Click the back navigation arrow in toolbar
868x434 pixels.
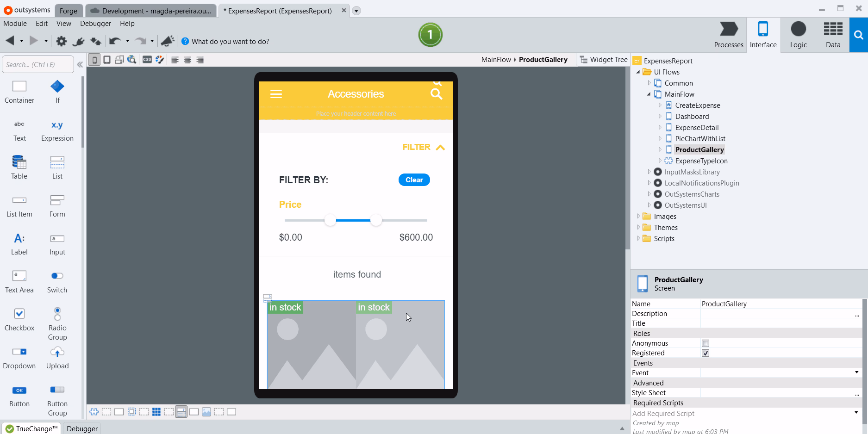coord(10,41)
